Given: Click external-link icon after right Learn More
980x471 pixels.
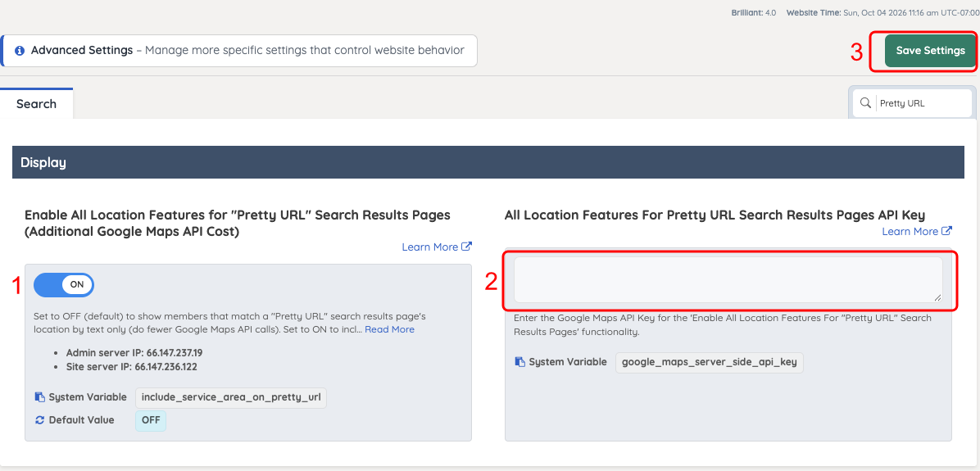Looking at the screenshot, I should point(946,231).
